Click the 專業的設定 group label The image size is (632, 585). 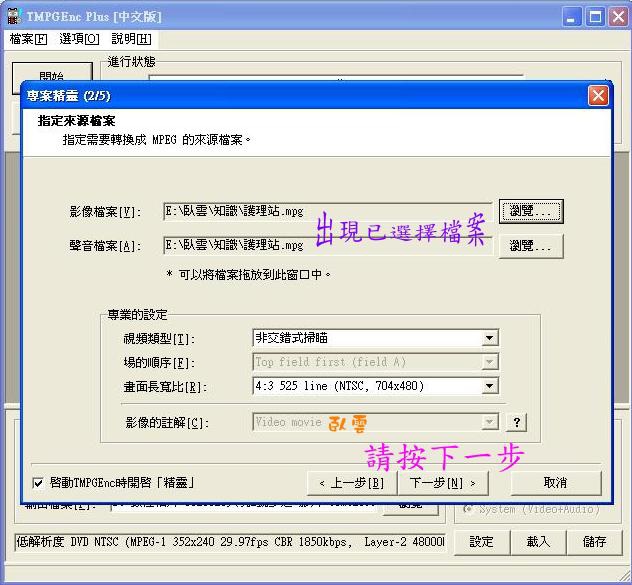click(x=137, y=315)
